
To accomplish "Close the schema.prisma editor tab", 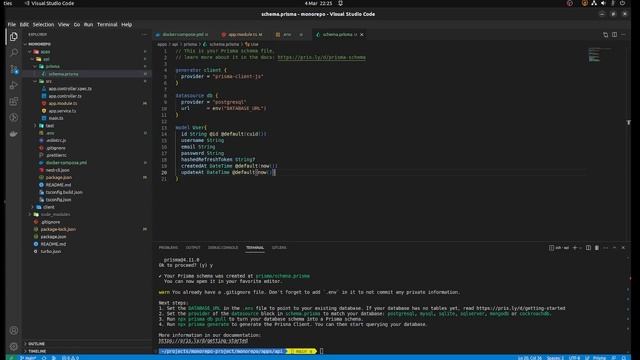I will [362, 35].
